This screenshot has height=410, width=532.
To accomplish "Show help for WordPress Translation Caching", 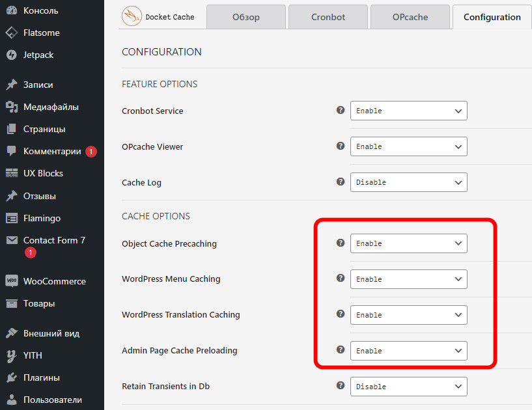I will 340,314.
